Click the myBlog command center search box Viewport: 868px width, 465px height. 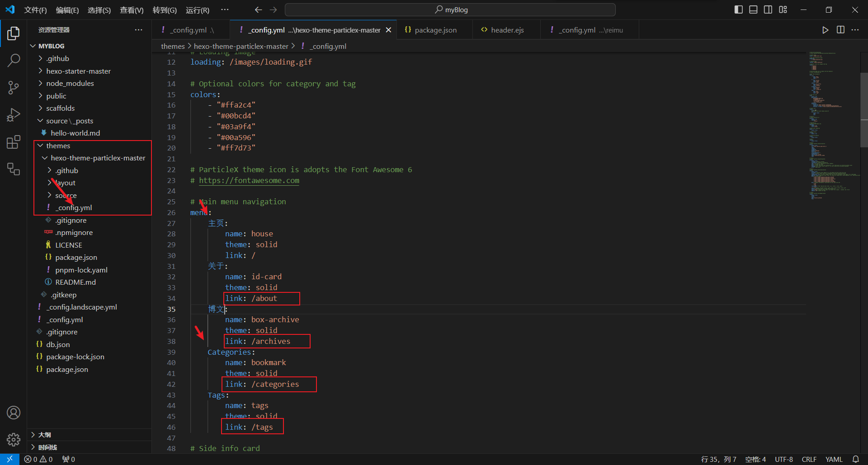coord(450,9)
